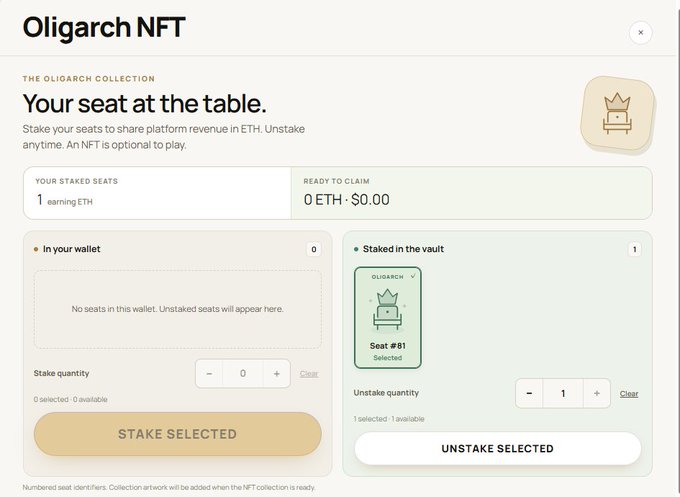Focus the unstake quantity input field
The image size is (680, 497).
coord(563,393)
